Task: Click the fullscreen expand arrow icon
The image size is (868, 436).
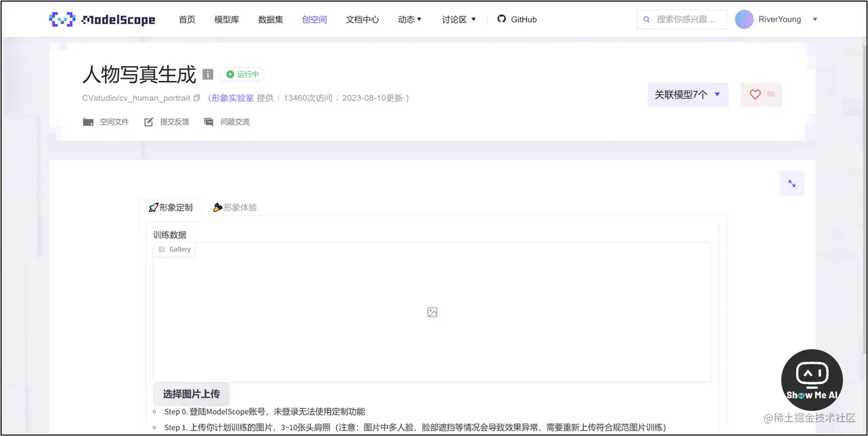Action: coord(792,183)
